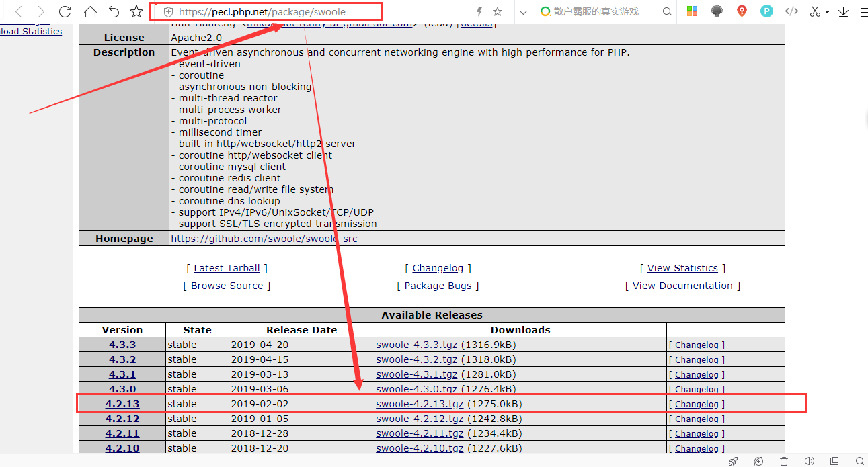The height and width of the screenshot is (467, 868).
Task: Click the lightning speed-mode icon
Action: point(479,11)
